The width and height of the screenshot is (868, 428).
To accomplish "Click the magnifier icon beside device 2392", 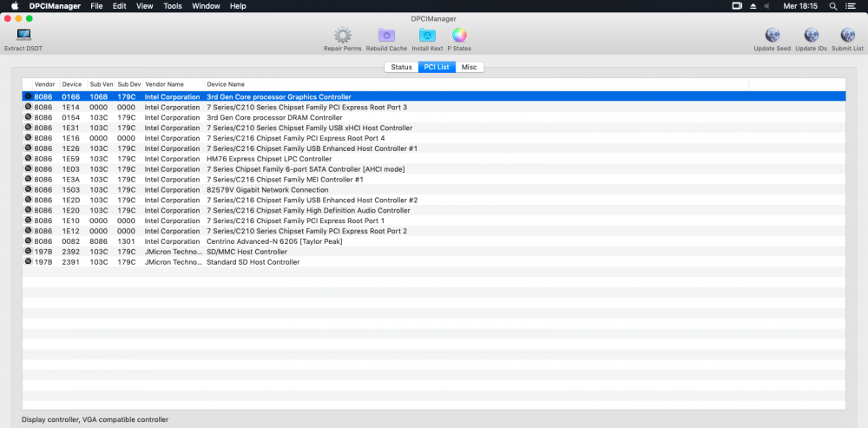I will click(x=28, y=252).
